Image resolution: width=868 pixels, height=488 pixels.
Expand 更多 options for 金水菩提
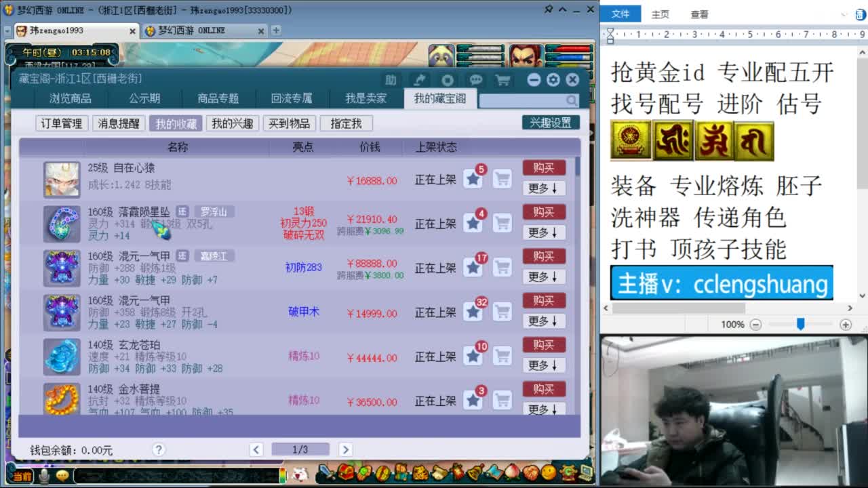point(544,409)
